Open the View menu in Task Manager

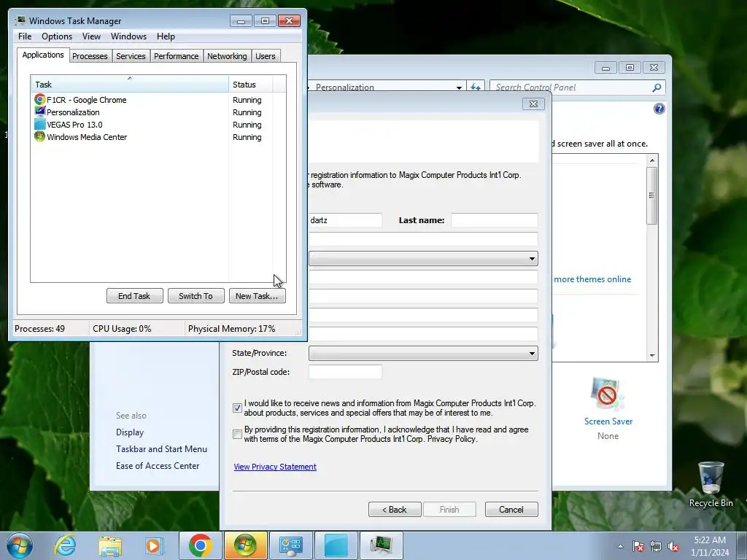[x=91, y=36]
